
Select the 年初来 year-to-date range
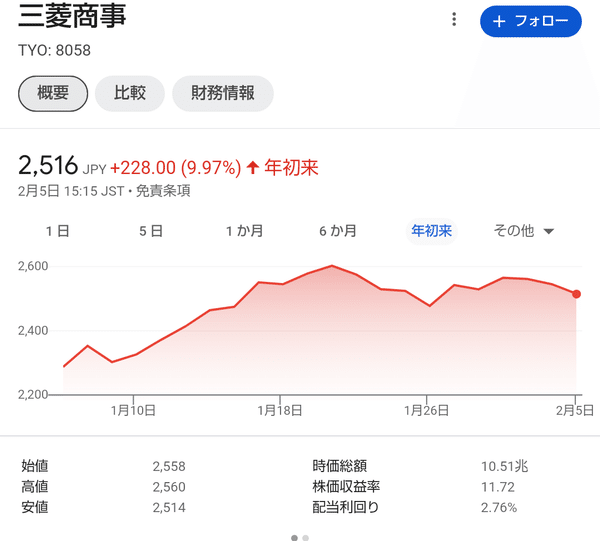[431, 231]
